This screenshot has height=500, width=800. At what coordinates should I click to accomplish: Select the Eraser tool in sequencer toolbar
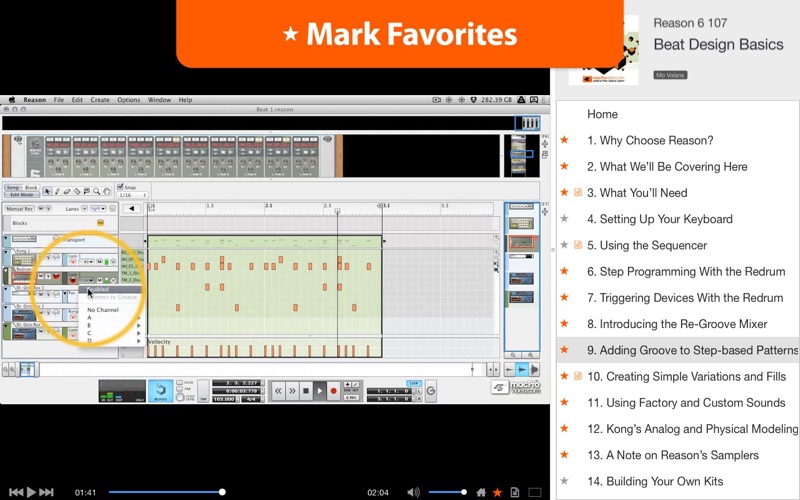point(67,191)
